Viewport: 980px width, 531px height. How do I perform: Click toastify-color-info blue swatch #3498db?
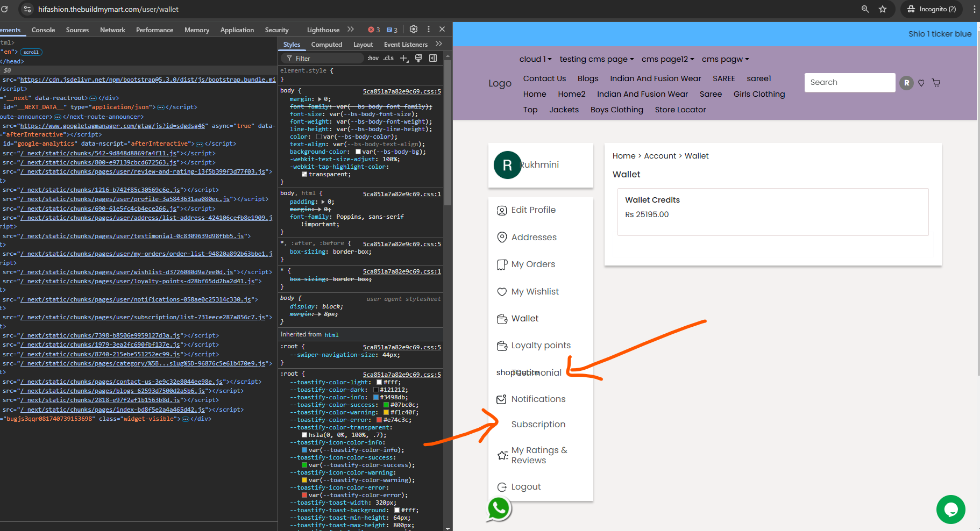click(x=376, y=398)
